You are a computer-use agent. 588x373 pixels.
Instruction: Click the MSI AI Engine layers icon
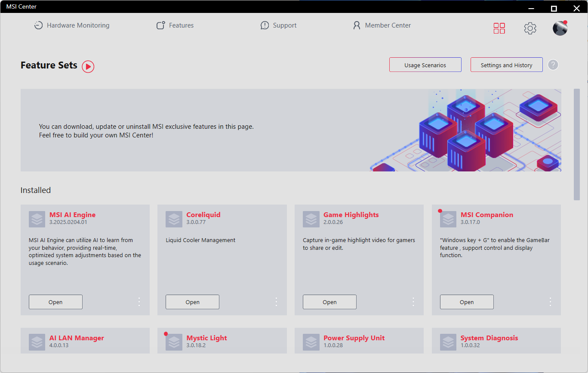pos(37,219)
